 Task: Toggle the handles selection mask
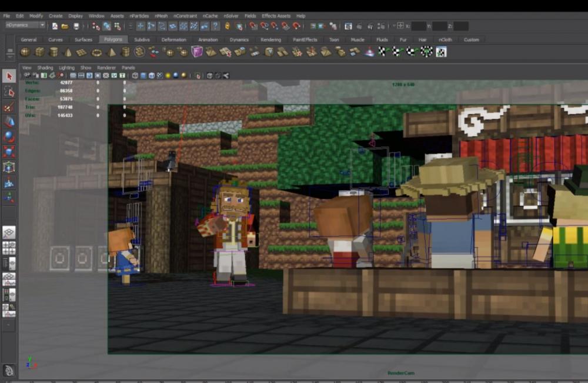[141, 26]
